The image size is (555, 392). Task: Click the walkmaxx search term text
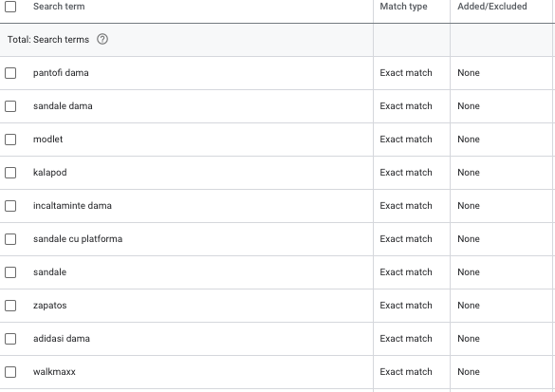(x=54, y=371)
